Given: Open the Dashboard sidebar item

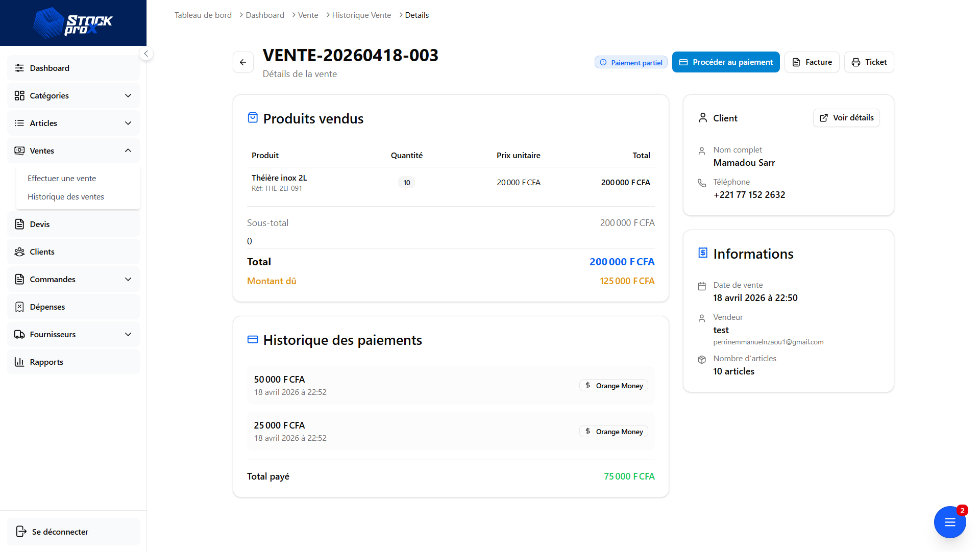Looking at the screenshot, I should (73, 68).
